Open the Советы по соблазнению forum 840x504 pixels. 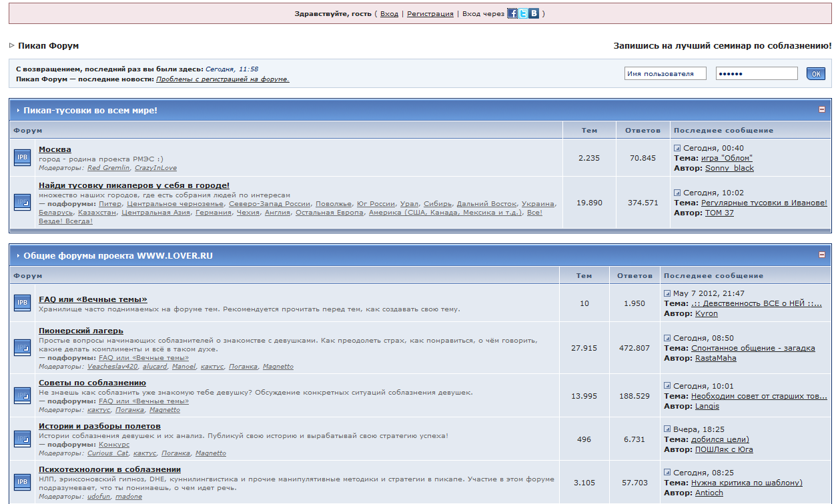[92, 383]
